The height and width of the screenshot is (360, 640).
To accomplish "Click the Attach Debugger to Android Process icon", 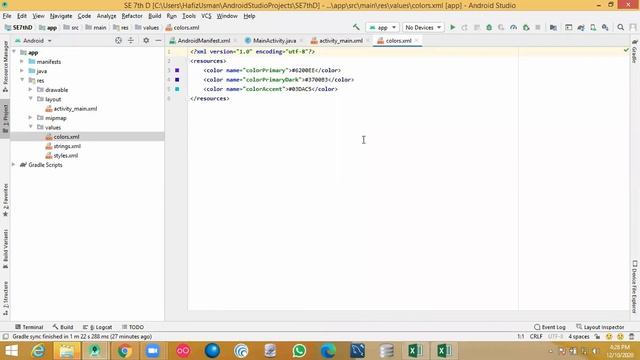I will pos(526,27).
